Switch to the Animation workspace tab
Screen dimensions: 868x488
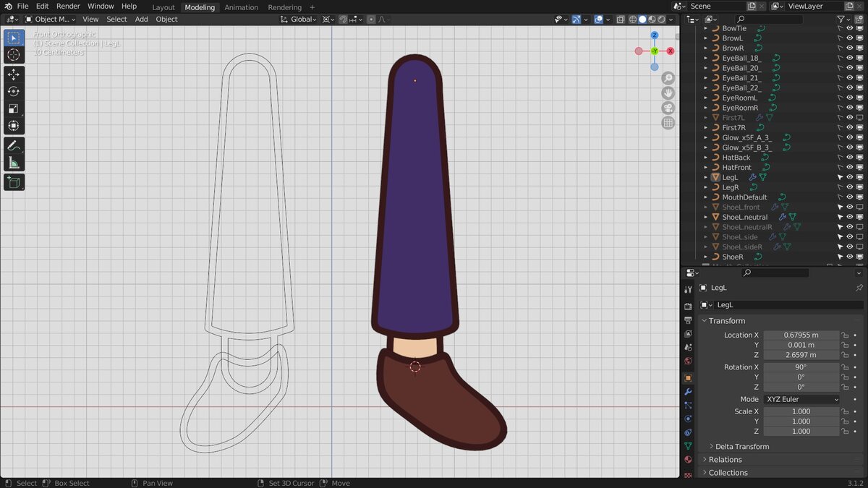pos(241,7)
